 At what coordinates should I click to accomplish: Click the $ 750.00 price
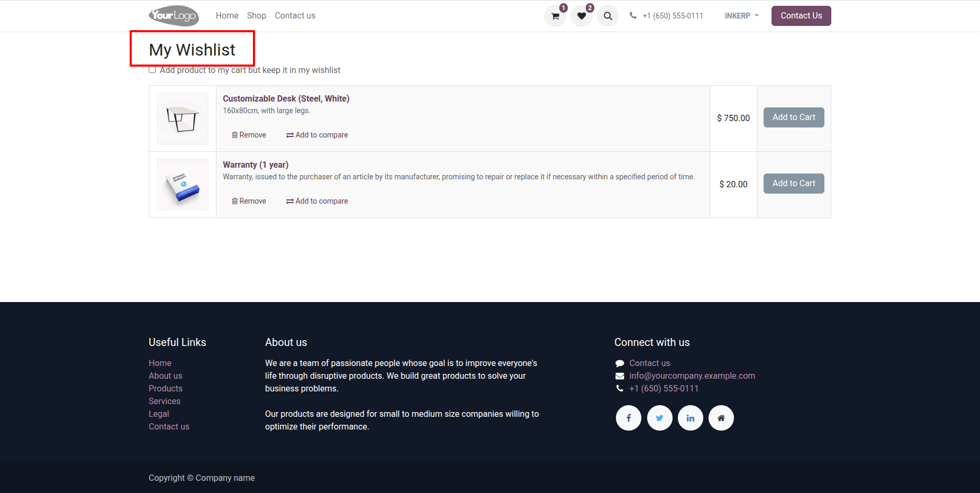[733, 118]
